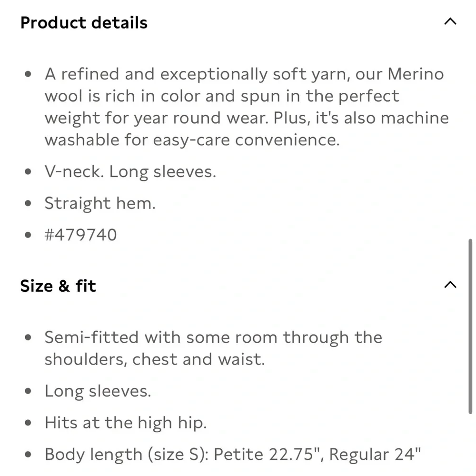Click the bullet dot beside #479740
Screen dimensions: 476x476
pos(29,235)
